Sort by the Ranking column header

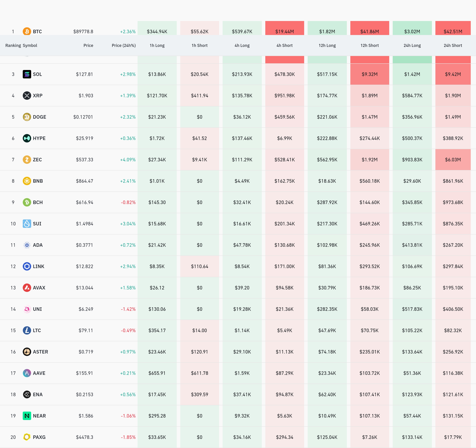coord(13,45)
